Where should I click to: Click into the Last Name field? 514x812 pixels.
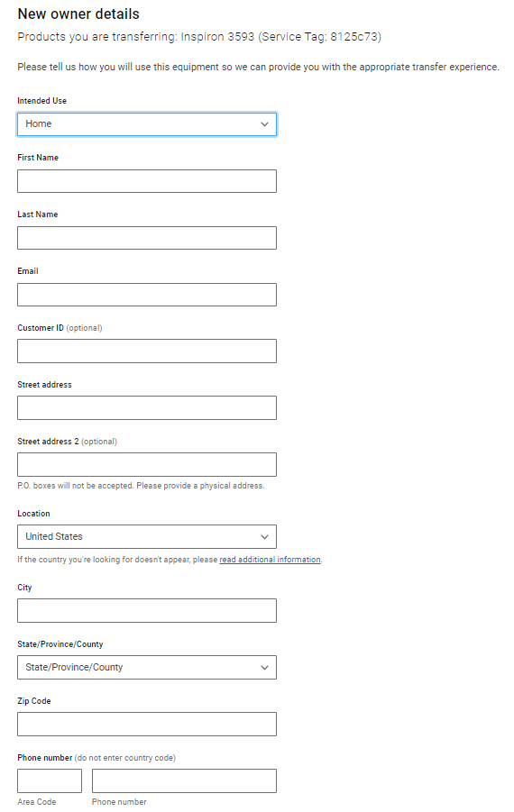pos(147,238)
